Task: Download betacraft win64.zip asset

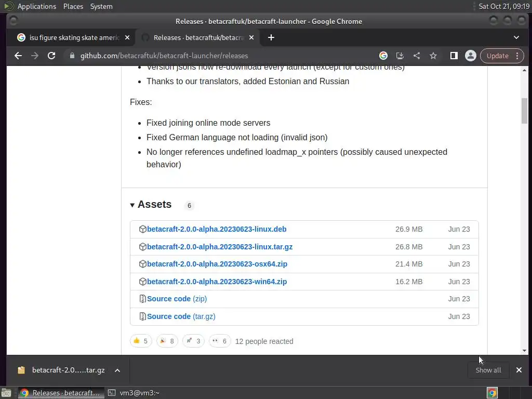Action: [217, 282]
